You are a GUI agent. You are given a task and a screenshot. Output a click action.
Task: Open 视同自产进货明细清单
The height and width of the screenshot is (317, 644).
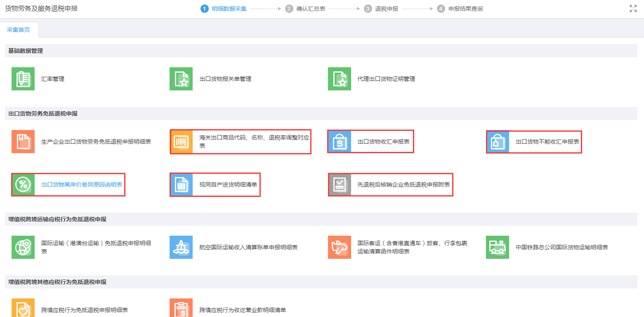pyautogui.click(x=228, y=185)
